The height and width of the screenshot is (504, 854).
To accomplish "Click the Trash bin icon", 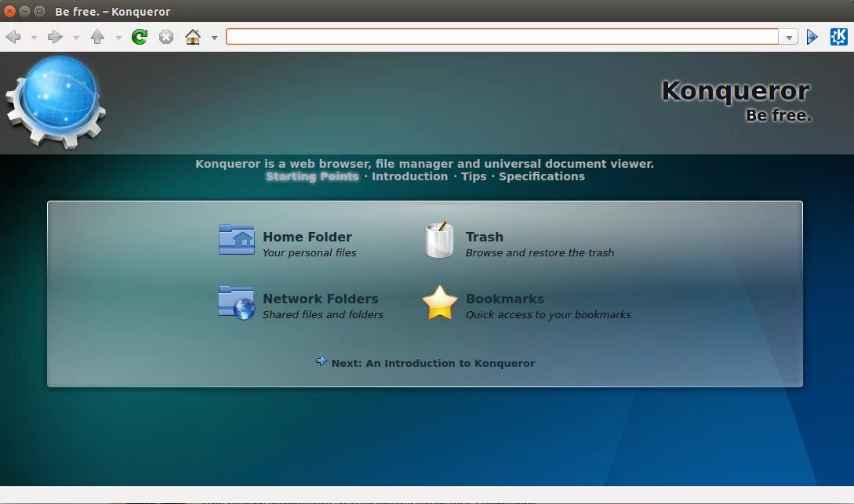I will point(439,240).
